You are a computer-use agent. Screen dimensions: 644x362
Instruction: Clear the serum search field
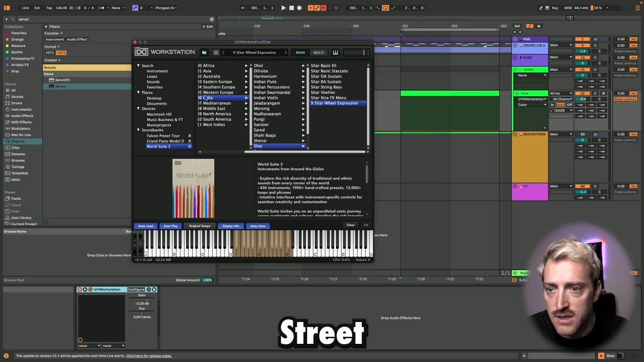coord(211,19)
